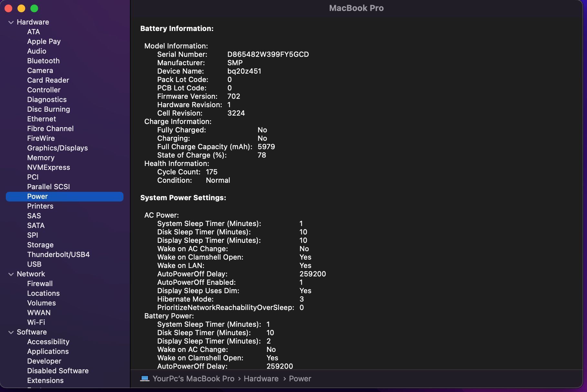Select NVMExpress in sidebar
The image size is (587, 392).
pyautogui.click(x=48, y=167)
